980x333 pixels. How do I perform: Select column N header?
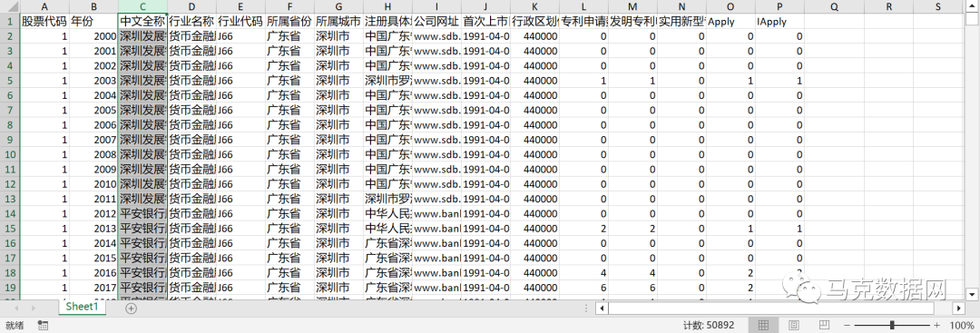click(x=681, y=6)
